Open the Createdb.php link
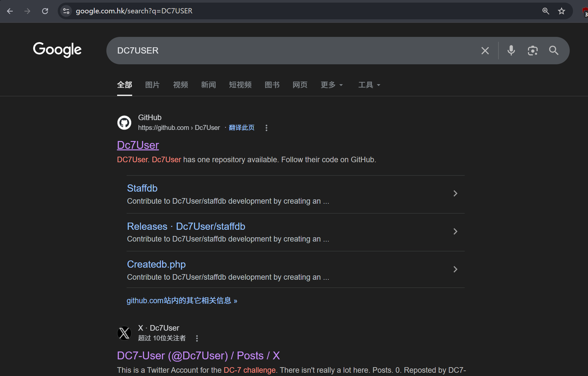This screenshot has width=588, height=376. 156,264
